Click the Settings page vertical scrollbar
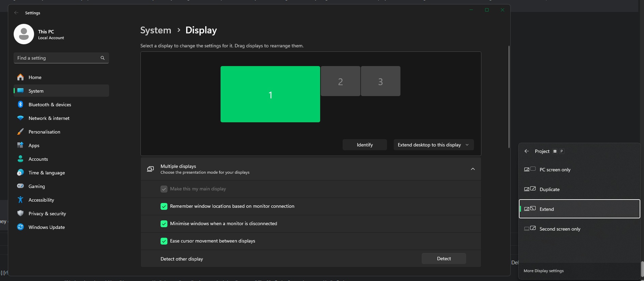 tap(509, 97)
